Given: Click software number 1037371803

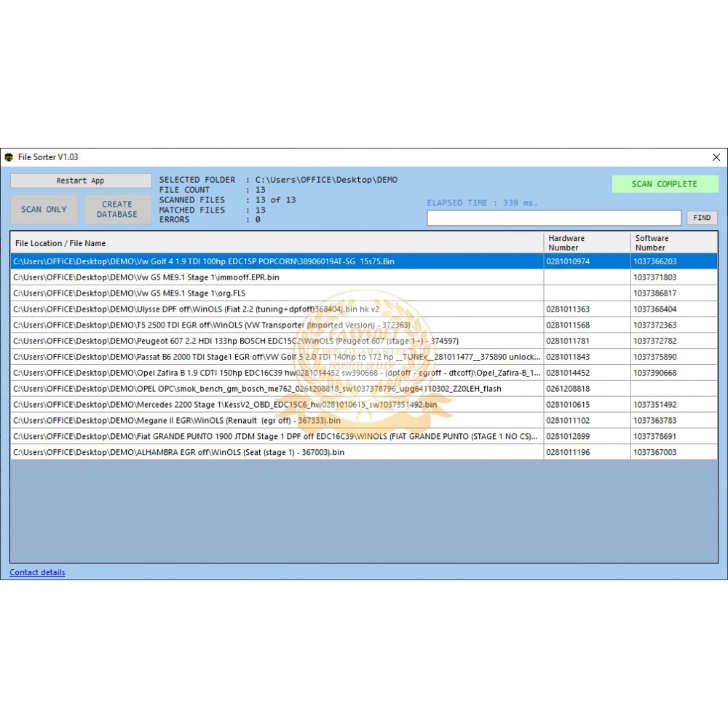Looking at the screenshot, I should coord(655,277).
